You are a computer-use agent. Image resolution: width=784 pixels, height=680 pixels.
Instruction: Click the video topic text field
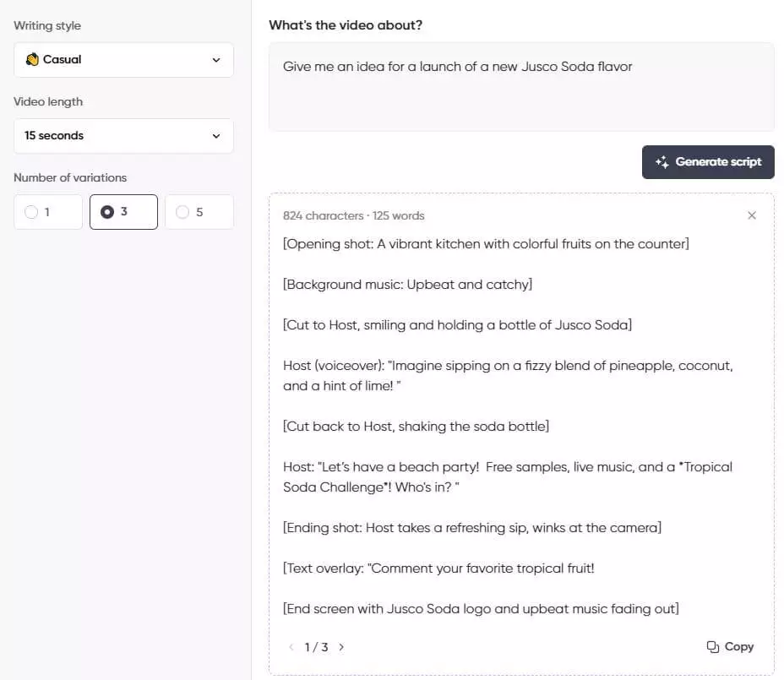[x=521, y=87]
